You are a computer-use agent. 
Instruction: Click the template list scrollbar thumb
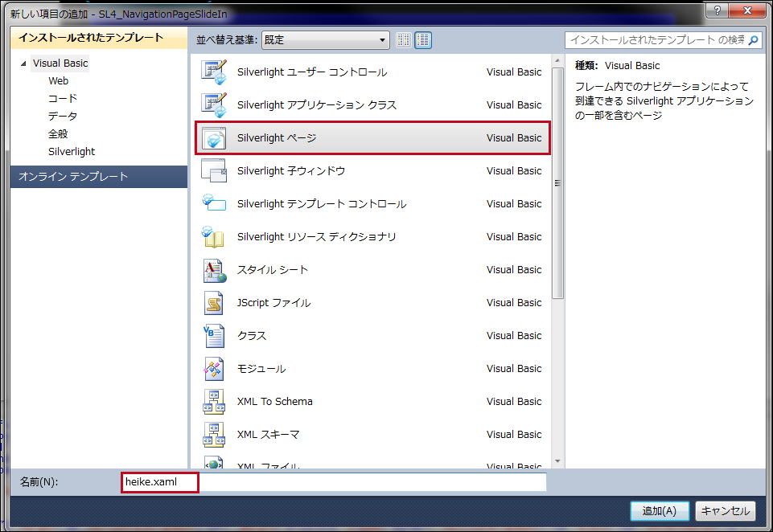pyautogui.click(x=557, y=182)
